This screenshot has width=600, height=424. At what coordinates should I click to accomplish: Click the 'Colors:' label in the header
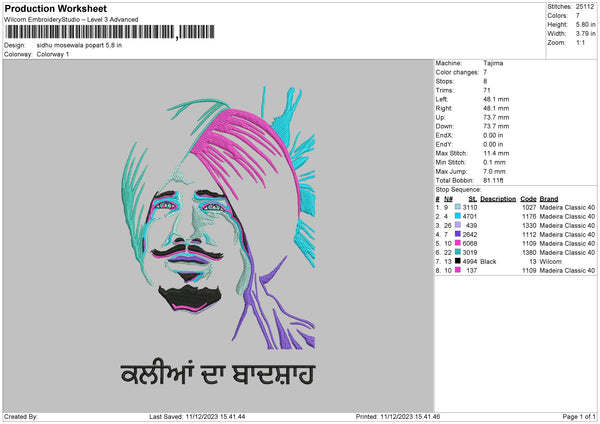click(557, 16)
